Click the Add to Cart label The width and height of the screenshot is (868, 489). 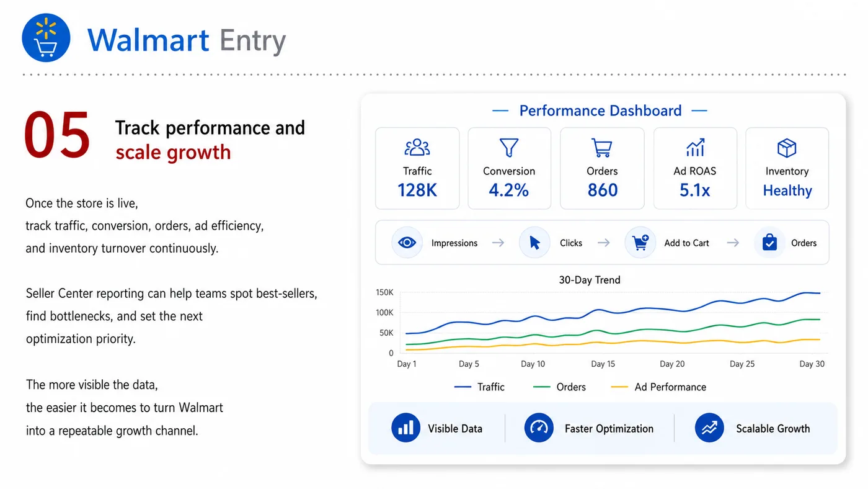tap(686, 243)
